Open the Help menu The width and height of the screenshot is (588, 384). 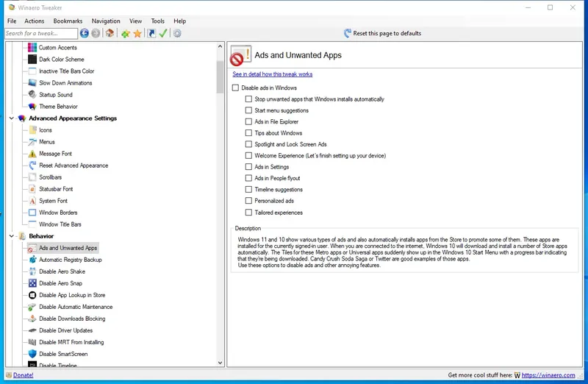tap(179, 21)
